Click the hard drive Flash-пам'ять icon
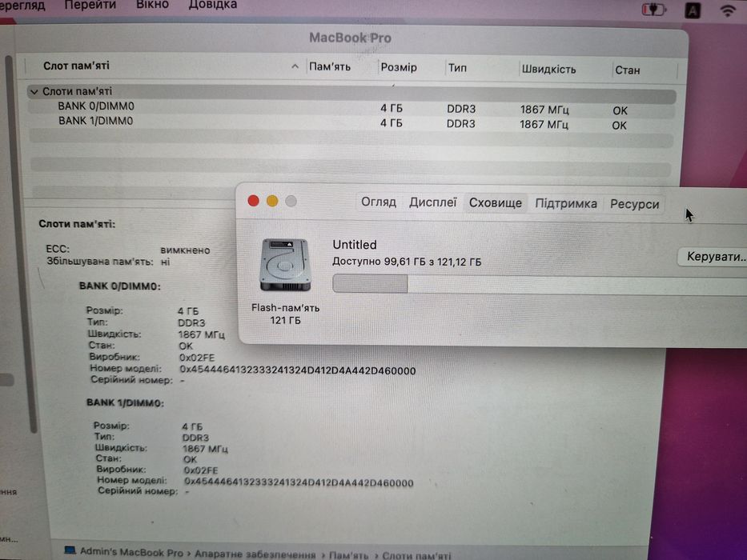 285,265
